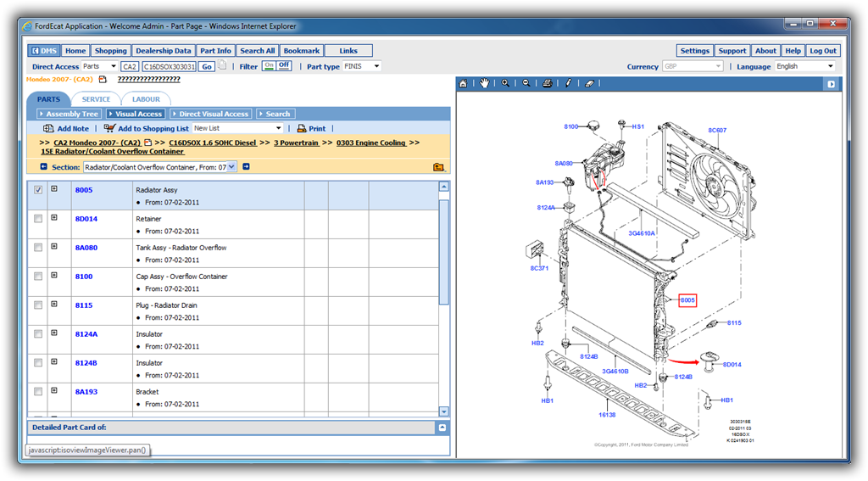This screenshot has width=868, height=481.
Task: Zoom out of the diagram
Action: 526,83
